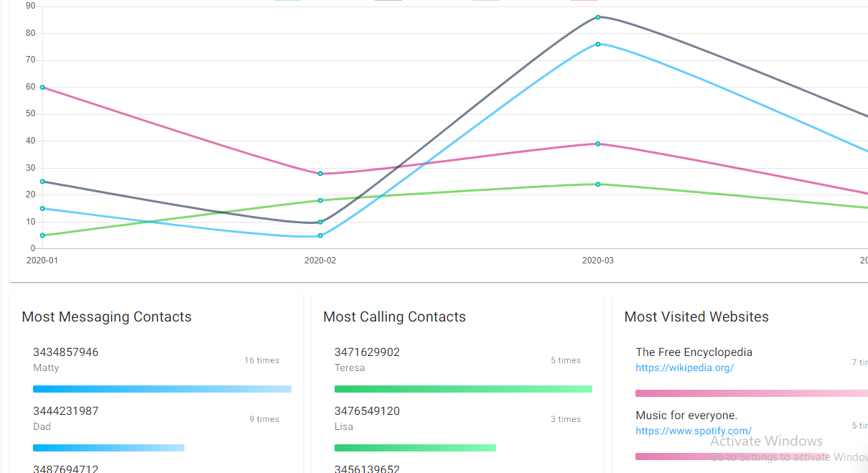Viewport: 868px width, 473px height.
Task: Click the 2020-02 x-axis label
Action: coord(320,261)
